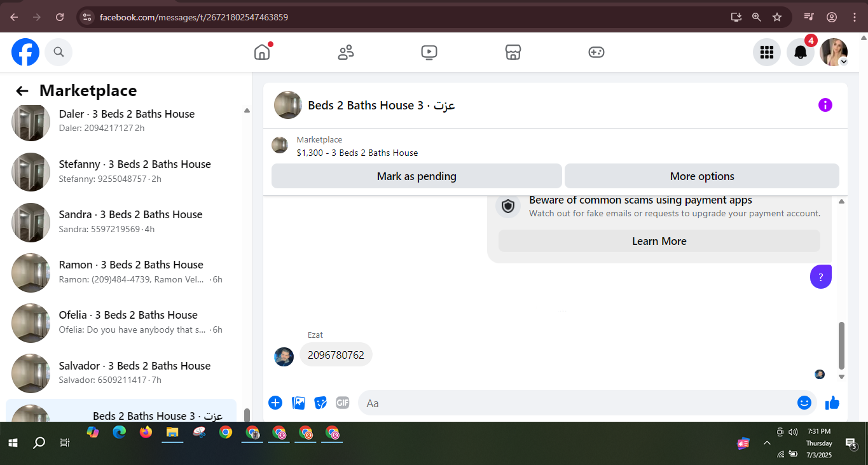This screenshot has height=465, width=868.
Task: Open Ofelia 3 Beds 2 Baths conversation
Action: click(x=121, y=323)
